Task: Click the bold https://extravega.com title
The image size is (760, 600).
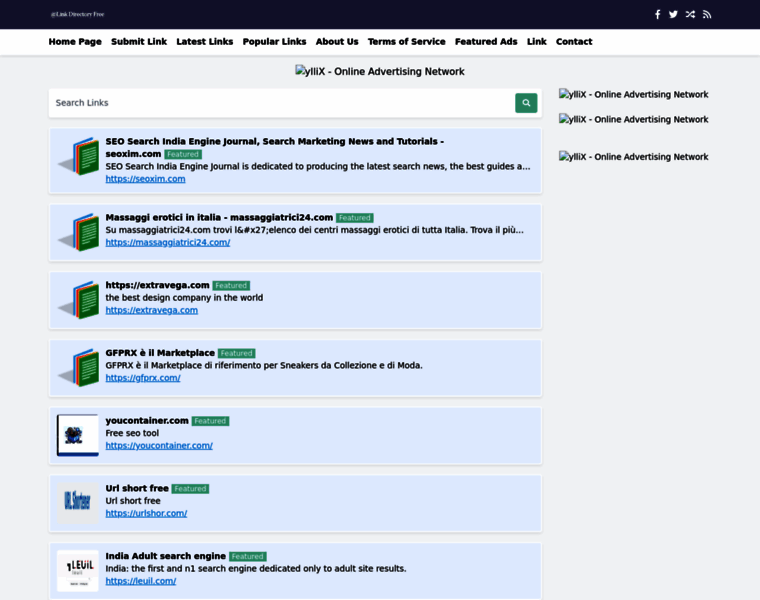Action: [x=158, y=285]
